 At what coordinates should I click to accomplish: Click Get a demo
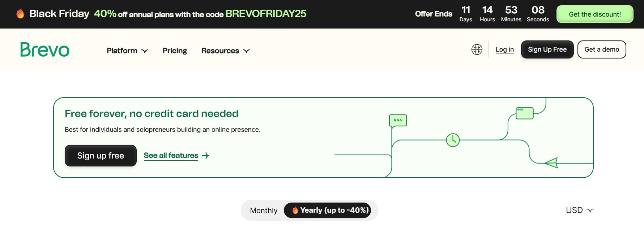pos(601,49)
